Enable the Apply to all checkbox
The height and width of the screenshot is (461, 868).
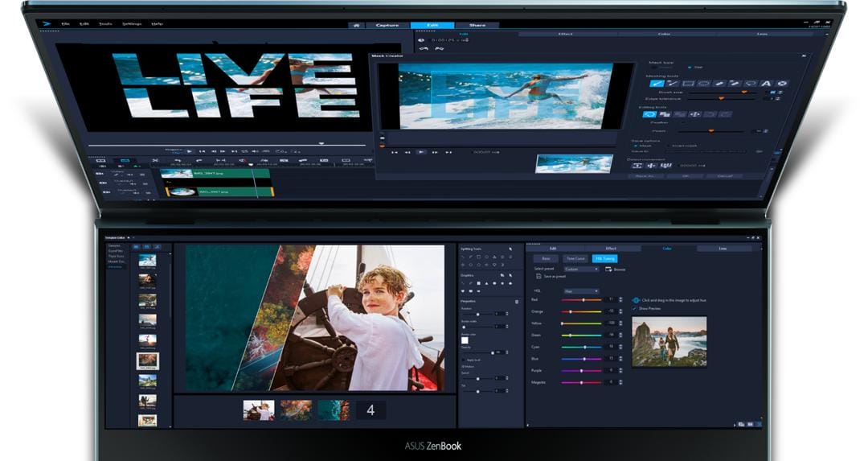tap(463, 360)
